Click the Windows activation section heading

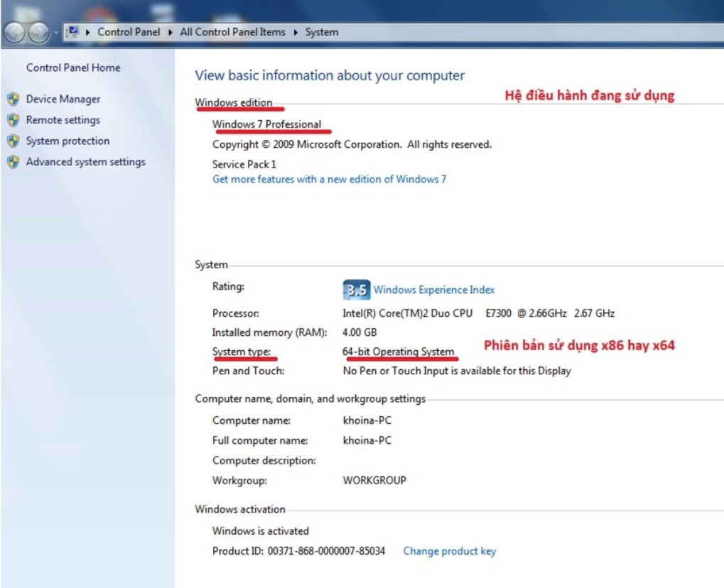(240, 509)
